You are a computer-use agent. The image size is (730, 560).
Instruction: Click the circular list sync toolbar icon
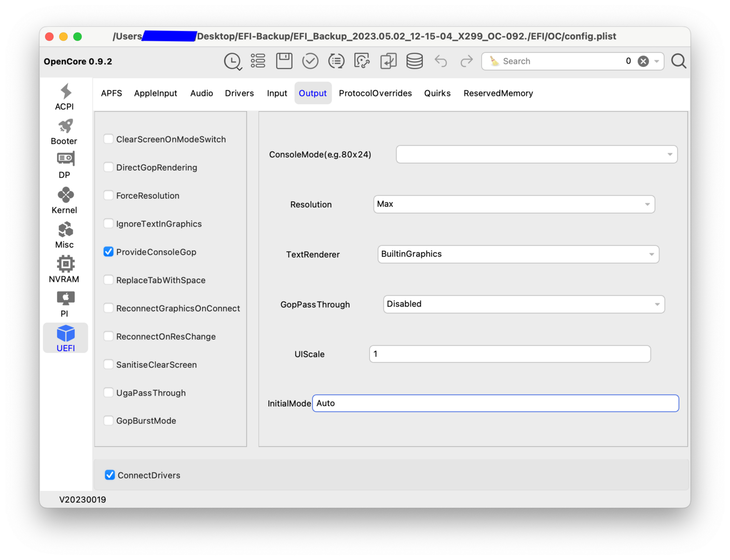pos(336,61)
